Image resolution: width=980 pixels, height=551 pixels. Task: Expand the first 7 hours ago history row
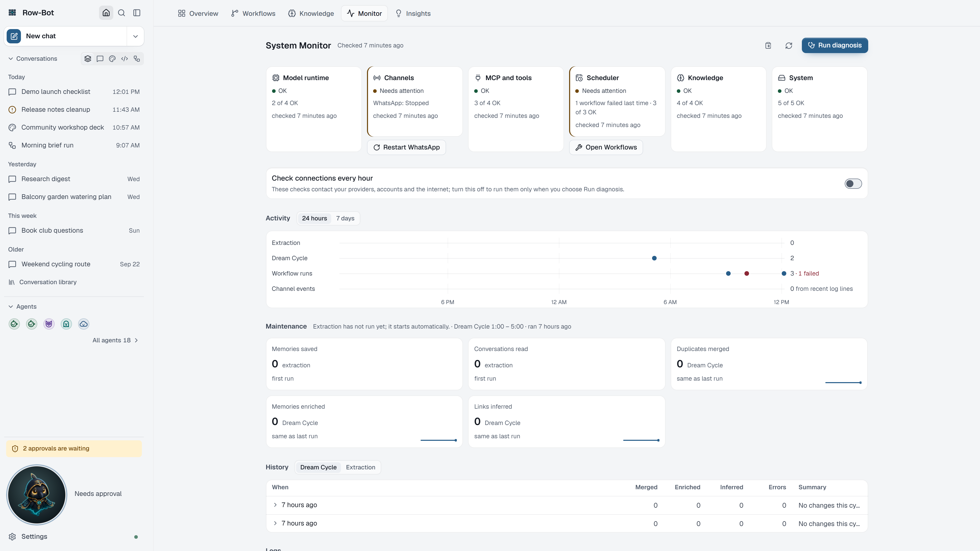click(567, 505)
